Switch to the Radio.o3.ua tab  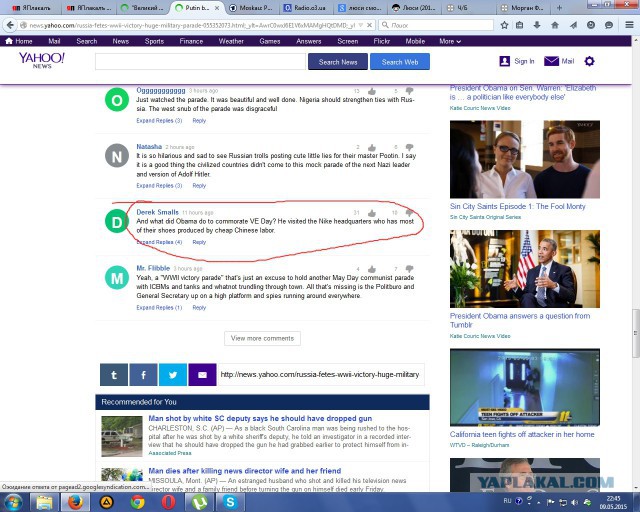[305, 8]
